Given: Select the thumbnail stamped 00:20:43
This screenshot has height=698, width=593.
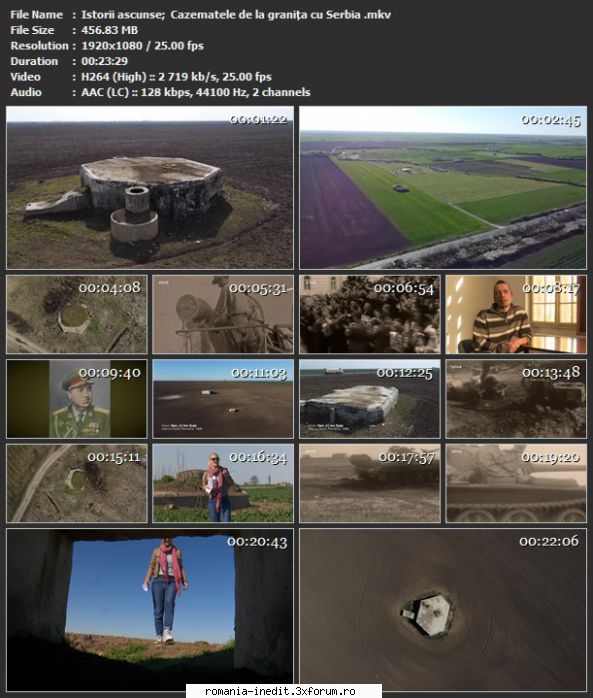Looking at the screenshot, I should [150, 610].
